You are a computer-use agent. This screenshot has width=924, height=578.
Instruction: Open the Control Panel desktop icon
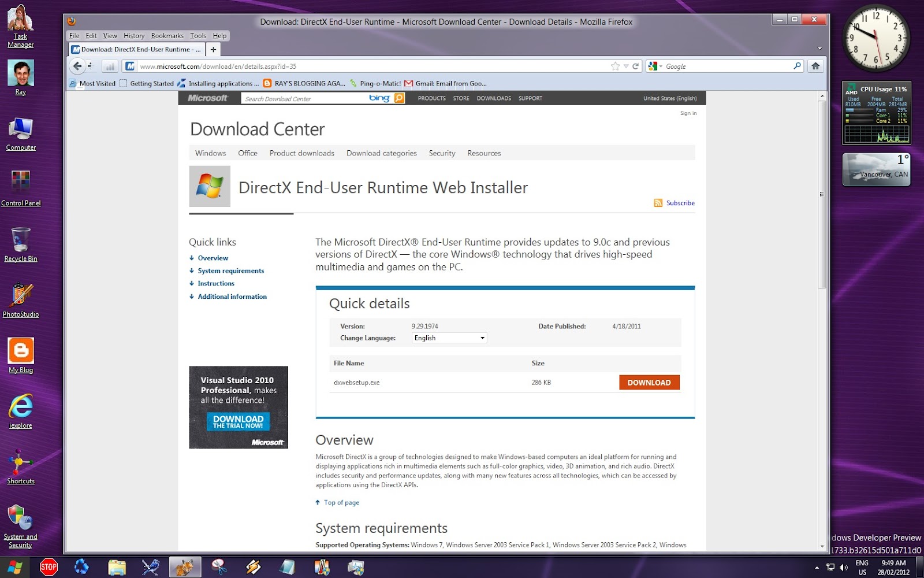[21, 188]
